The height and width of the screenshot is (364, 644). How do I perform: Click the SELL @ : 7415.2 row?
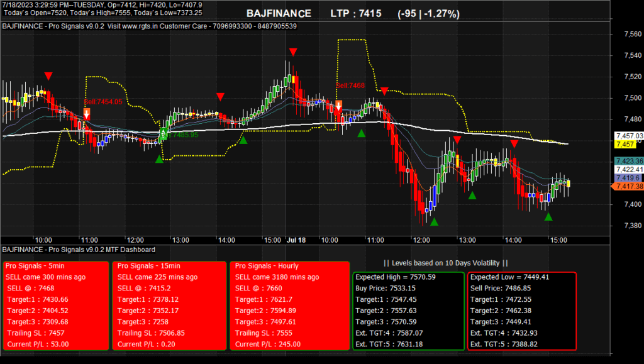point(144,288)
